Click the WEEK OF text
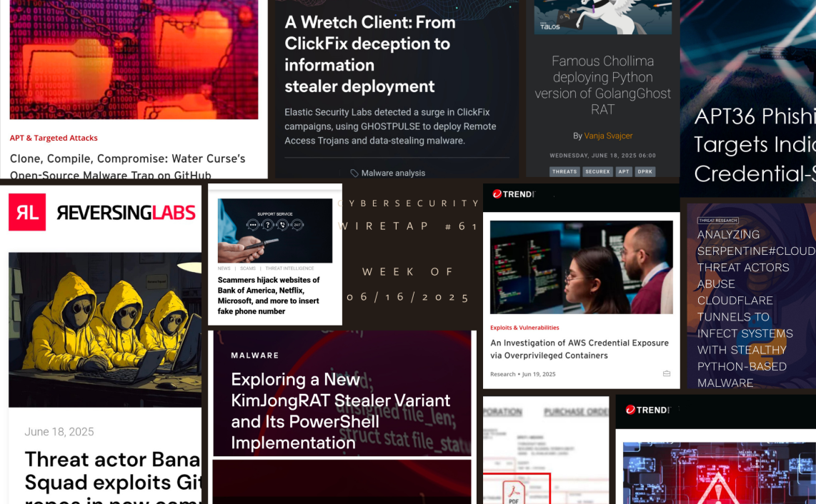 [x=409, y=271]
